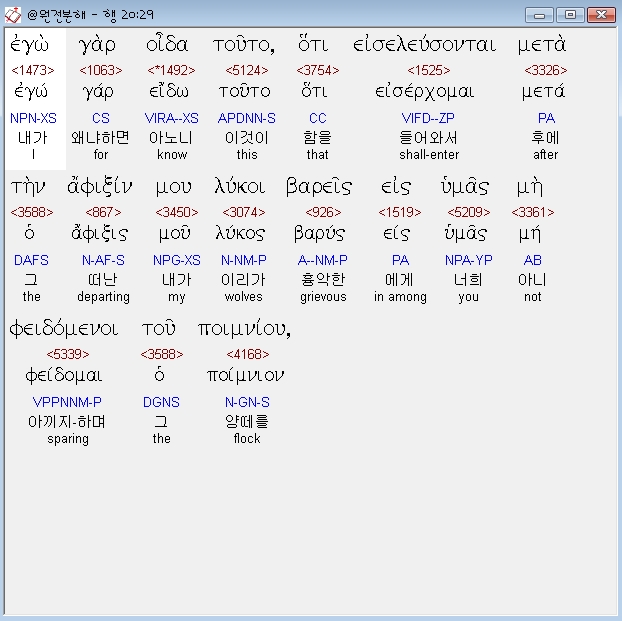622x621 pixels.
Task: Click Greek word φειδόμενοι
Action: (x=64, y=329)
